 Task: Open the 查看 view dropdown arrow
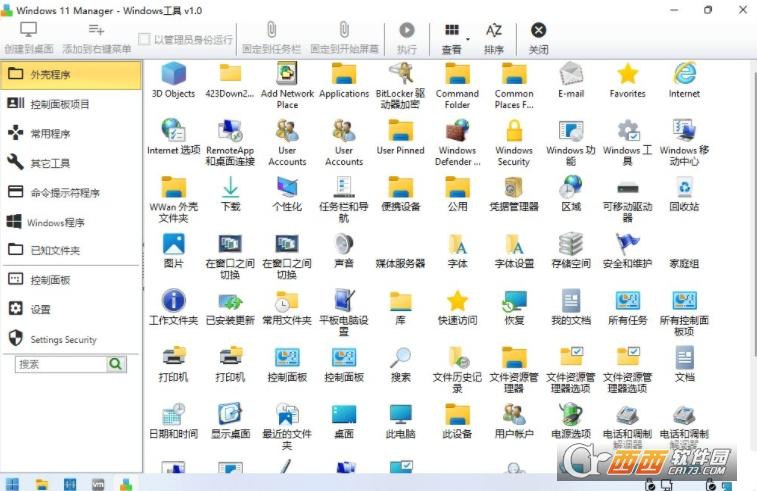(x=467, y=39)
